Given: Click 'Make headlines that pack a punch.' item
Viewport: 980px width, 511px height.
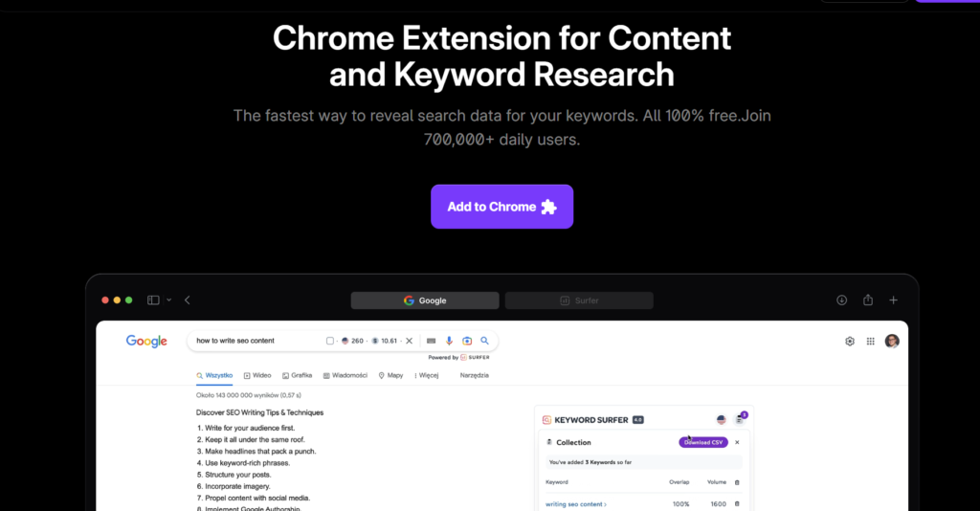Looking at the screenshot, I should click(260, 451).
